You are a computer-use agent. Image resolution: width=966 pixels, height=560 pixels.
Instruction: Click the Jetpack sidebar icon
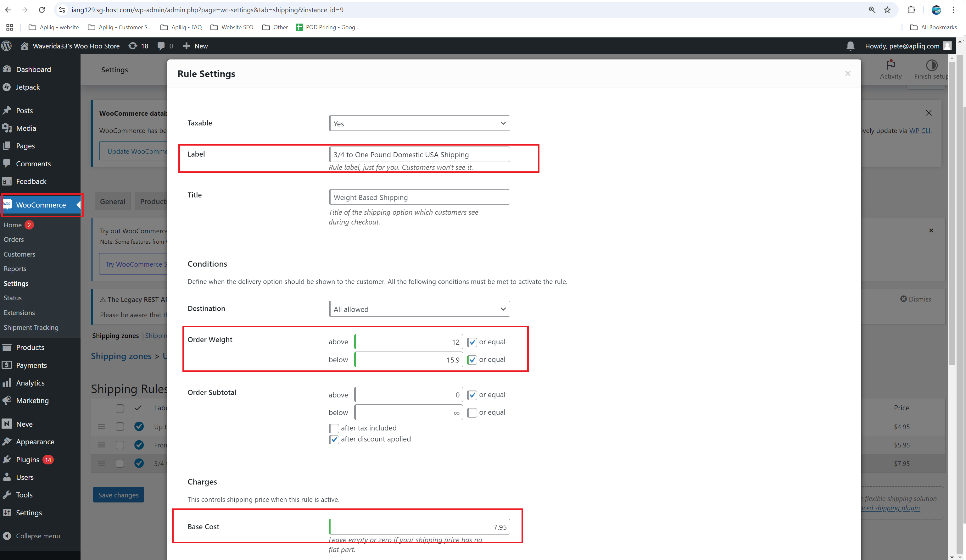[x=7, y=87]
